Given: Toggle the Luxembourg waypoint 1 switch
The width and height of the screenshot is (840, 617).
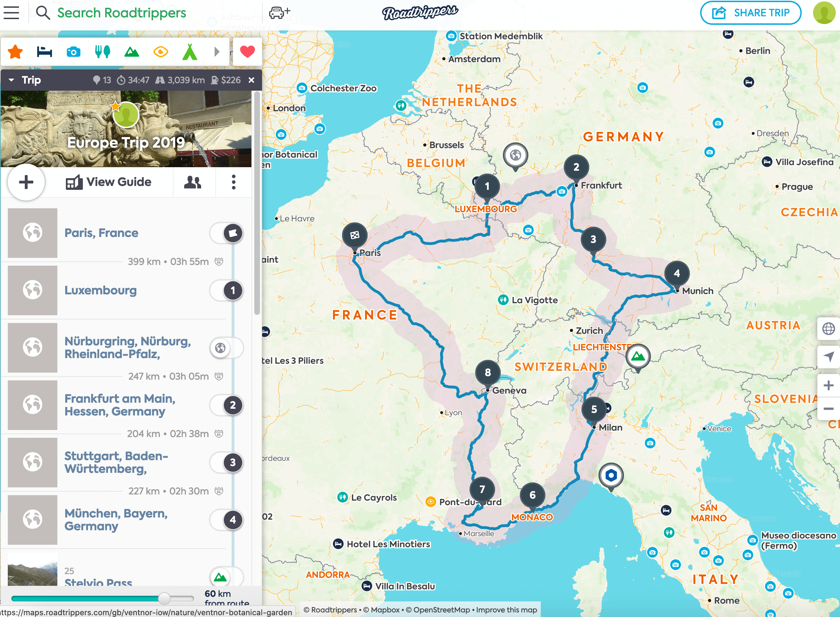Looking at the screenshot, I should pyautogui.click(x=227, y=290).
